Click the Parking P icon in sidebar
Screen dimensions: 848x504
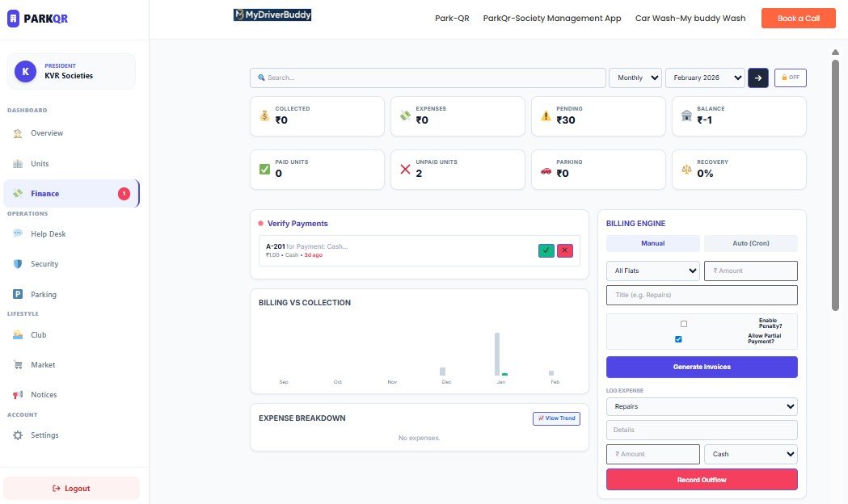[18, 295]
